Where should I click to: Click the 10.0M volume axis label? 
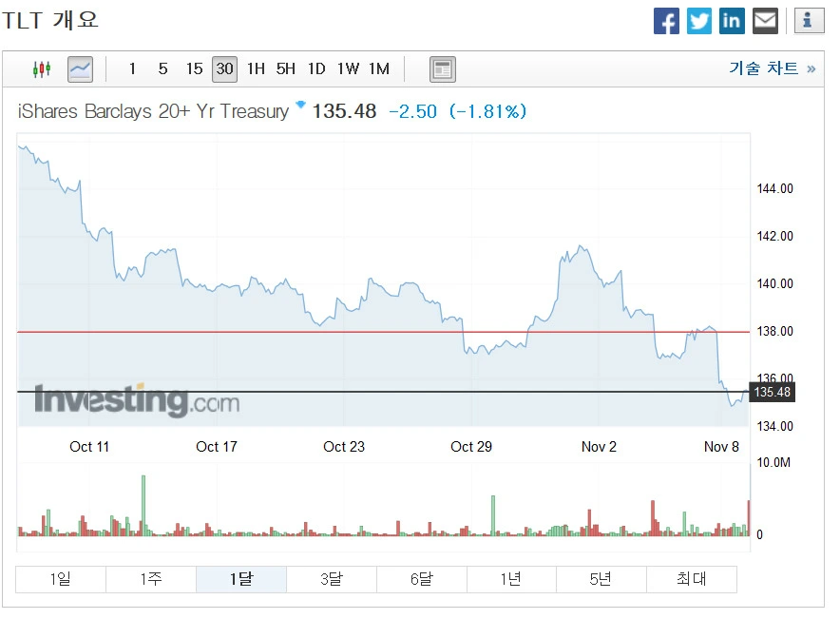click(x=773, y=462)
